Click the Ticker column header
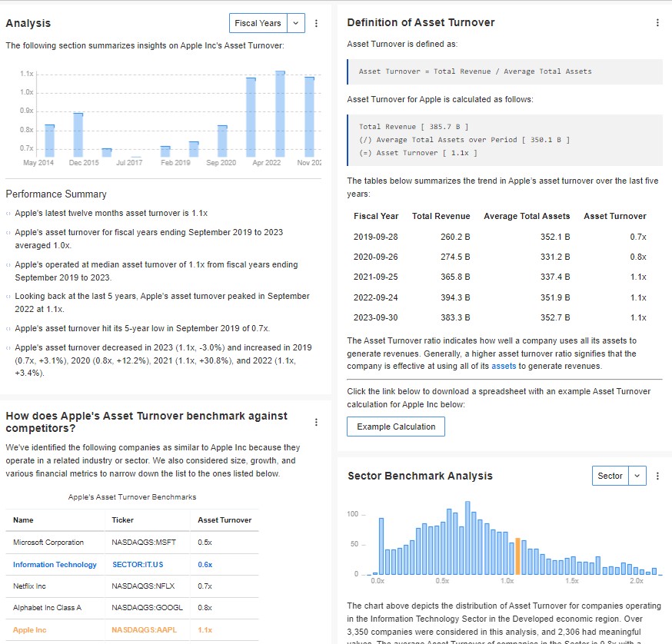 [122, 520]
